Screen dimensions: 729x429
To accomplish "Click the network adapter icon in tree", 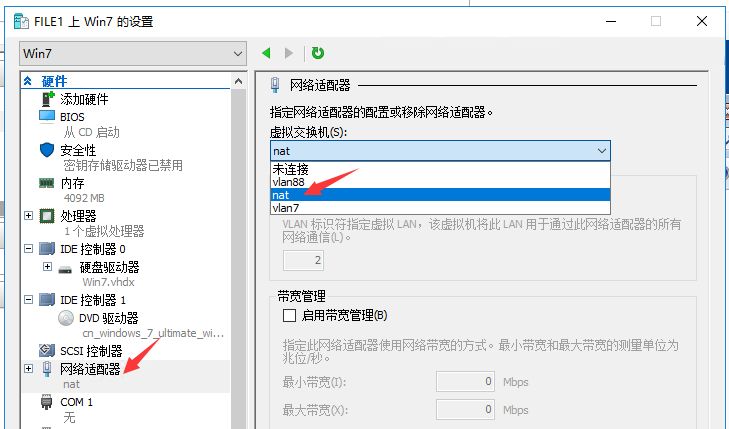I will tap(47, 369).
